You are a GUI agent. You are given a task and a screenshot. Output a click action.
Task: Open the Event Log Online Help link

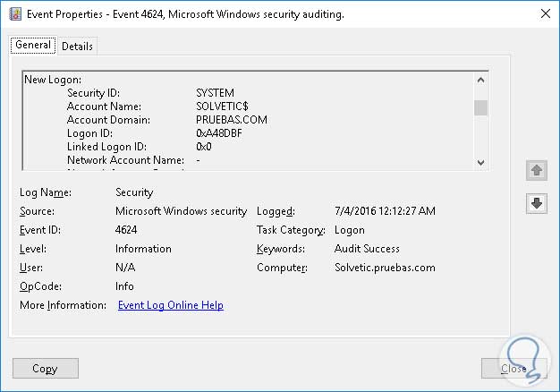(170, 305)
